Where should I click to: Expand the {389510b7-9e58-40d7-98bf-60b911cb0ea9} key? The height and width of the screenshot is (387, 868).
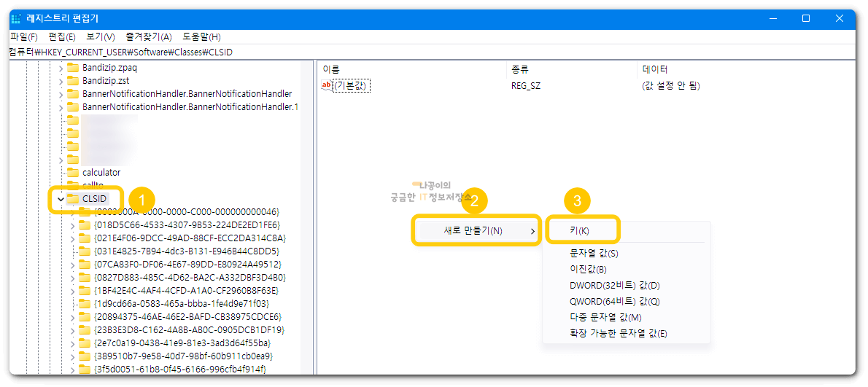[x=72, y=356]
